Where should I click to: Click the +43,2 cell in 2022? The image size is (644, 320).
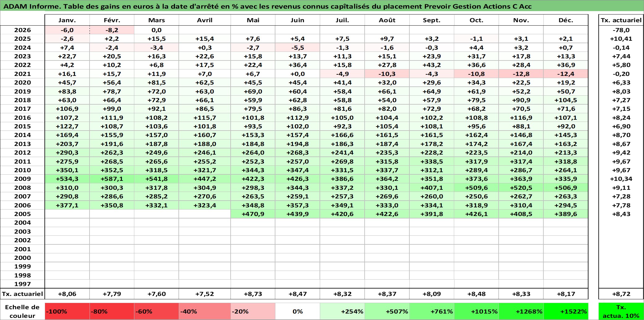[x=432, y=65]
